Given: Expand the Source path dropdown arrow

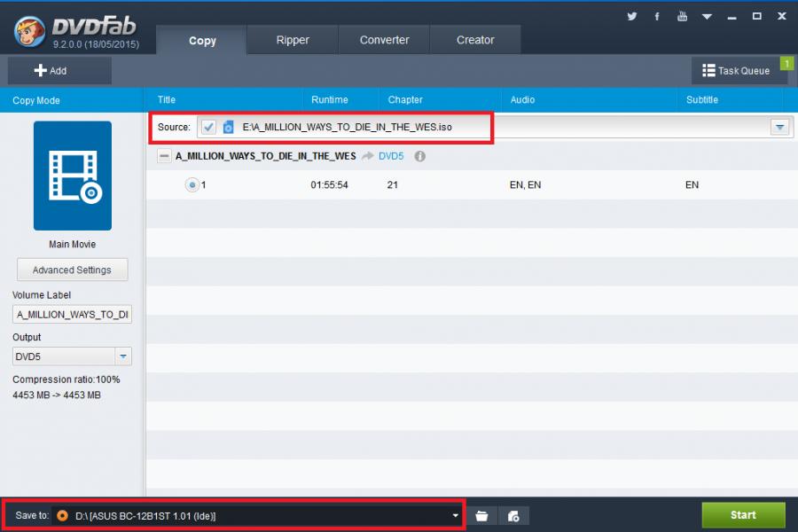Looking at the screenshot, I should tap(779, 127).
